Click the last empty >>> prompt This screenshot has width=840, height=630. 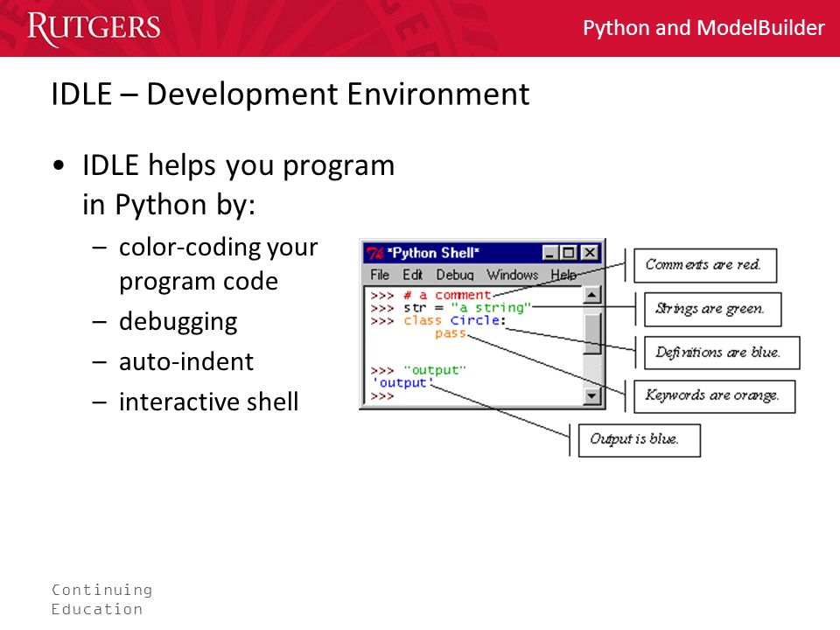point(382,396)
